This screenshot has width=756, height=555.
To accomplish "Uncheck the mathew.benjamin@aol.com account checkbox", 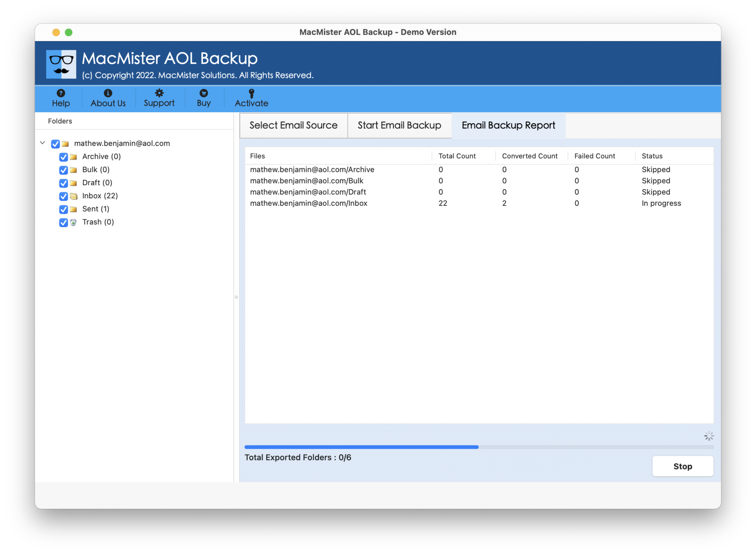I will pos(55,144).
